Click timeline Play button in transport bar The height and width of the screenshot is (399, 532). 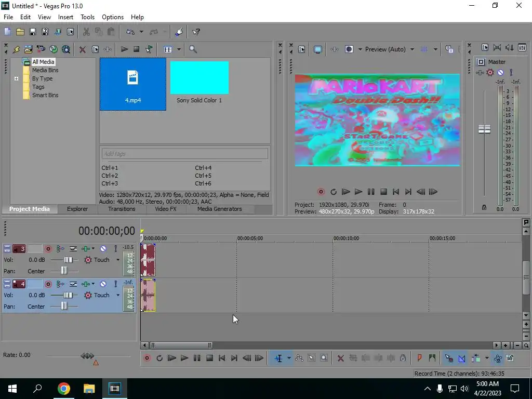(x=184, y=358)
